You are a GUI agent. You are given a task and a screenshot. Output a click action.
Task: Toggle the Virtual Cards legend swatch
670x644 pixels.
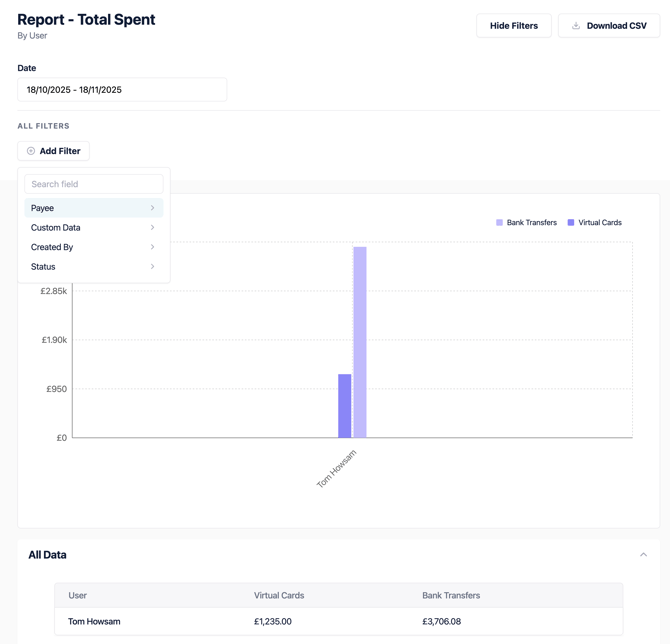click(x=571, y=223)
